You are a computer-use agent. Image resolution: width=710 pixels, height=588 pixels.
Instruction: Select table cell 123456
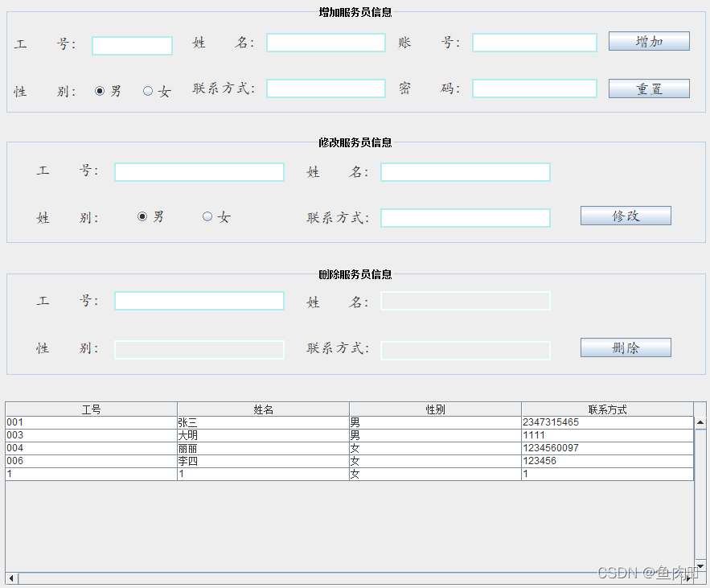coord(607,461)
